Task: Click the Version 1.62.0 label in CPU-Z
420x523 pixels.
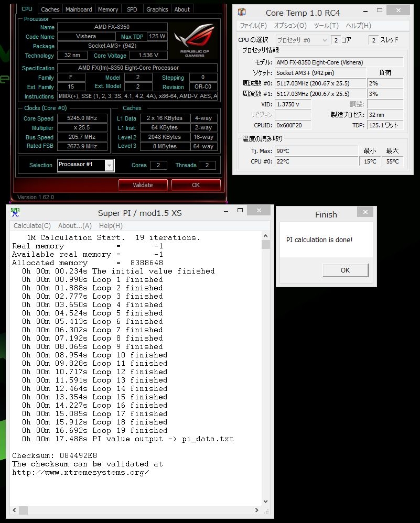Action: tap(36, 197)
